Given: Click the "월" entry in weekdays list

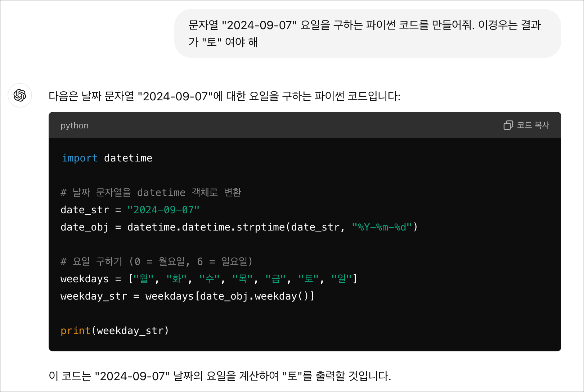Looking at the screenshot, I should pos(143,279).
